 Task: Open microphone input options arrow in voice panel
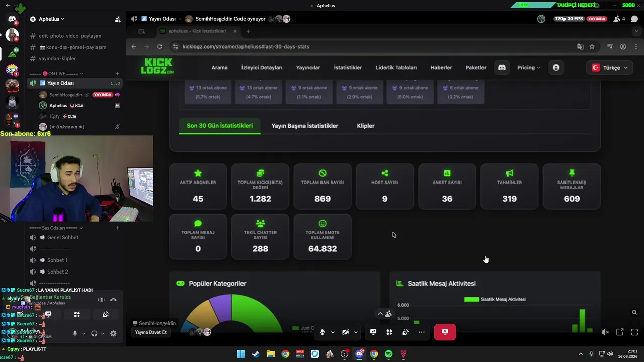tap(84, 333)
